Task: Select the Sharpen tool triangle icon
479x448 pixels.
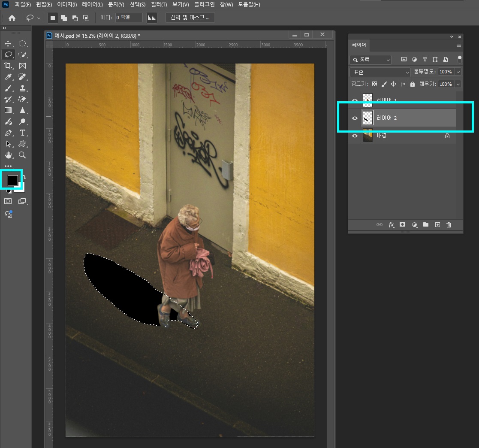Action: tap(22, 110)
